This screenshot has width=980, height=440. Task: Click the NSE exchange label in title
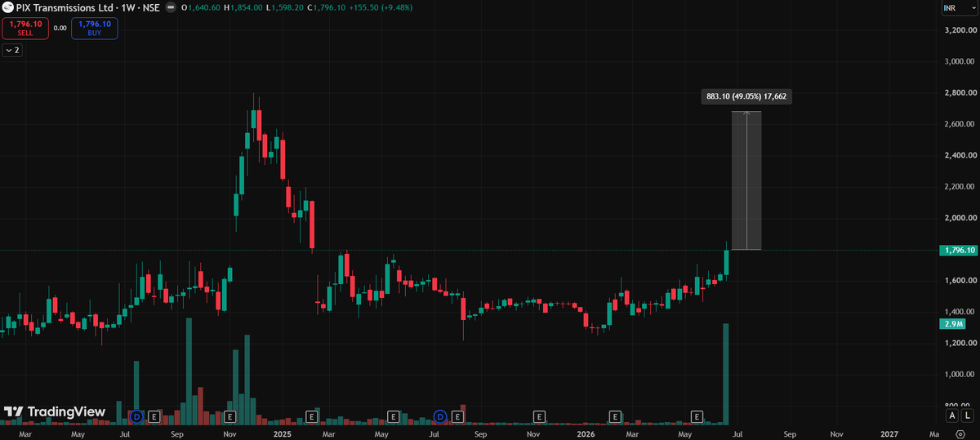coord(152,7)
